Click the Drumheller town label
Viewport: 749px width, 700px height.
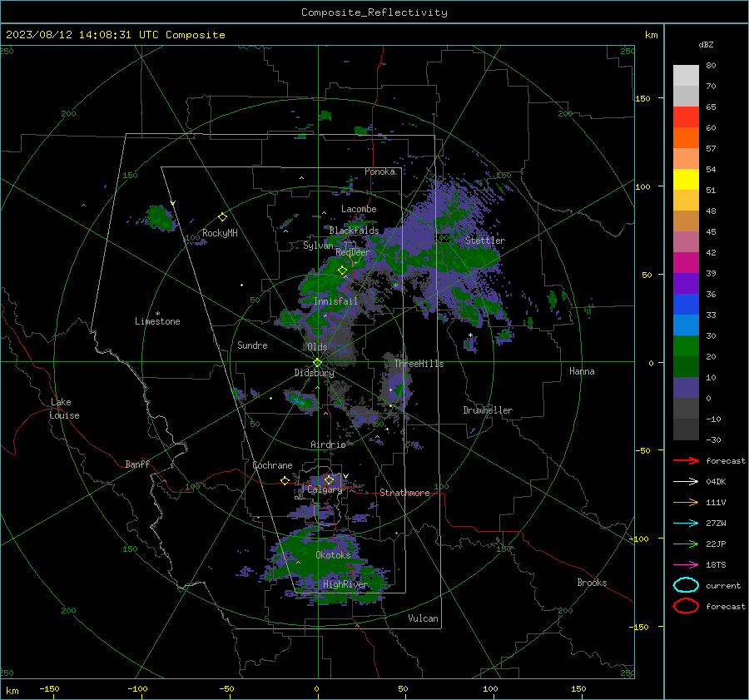coord(488,410)
